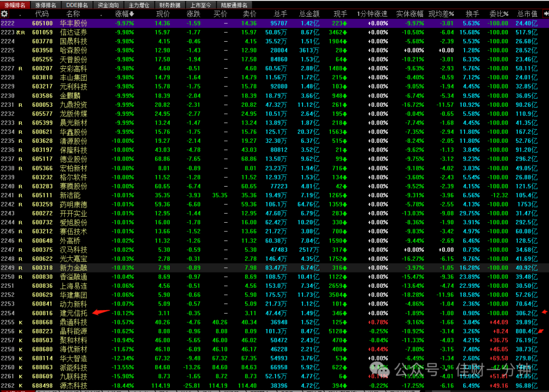Select the 华丰股份 row
The width and height of the screenshot is (549, 392).
coord(274,23)
